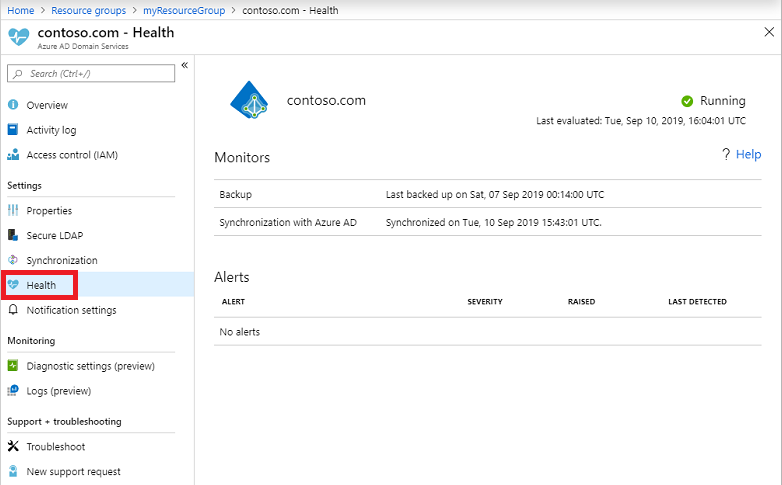
Task: Click the Properties sliders icon
Action: click(13, 211)
